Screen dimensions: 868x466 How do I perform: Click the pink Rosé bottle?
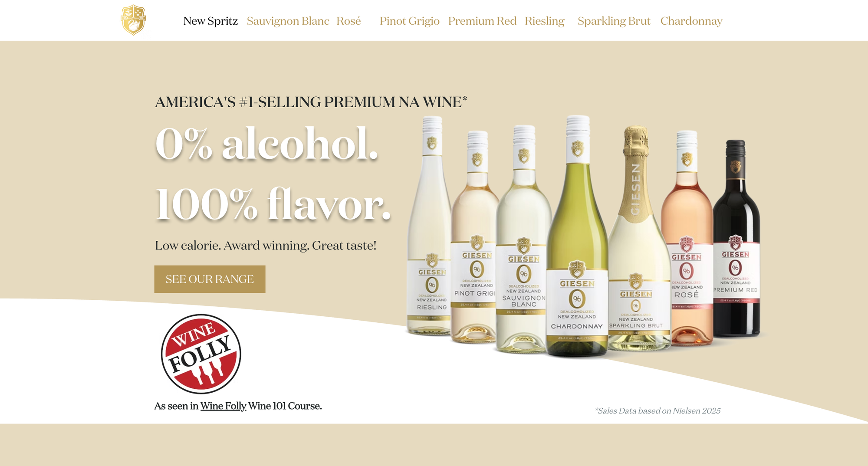click(687, 238)
